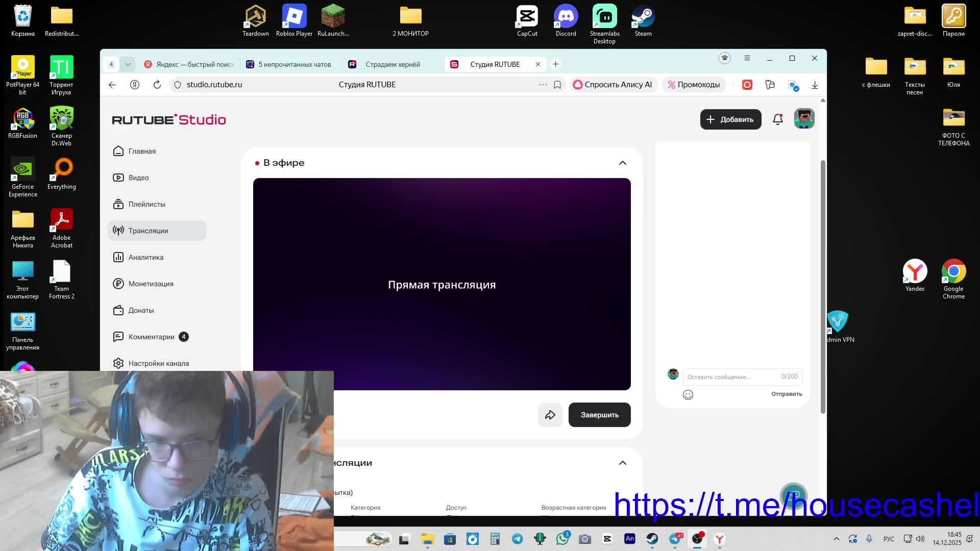This screenshot has width=980, height=551.
Task: Collapse the lower broadcast settings section
Action: [622, 463]
